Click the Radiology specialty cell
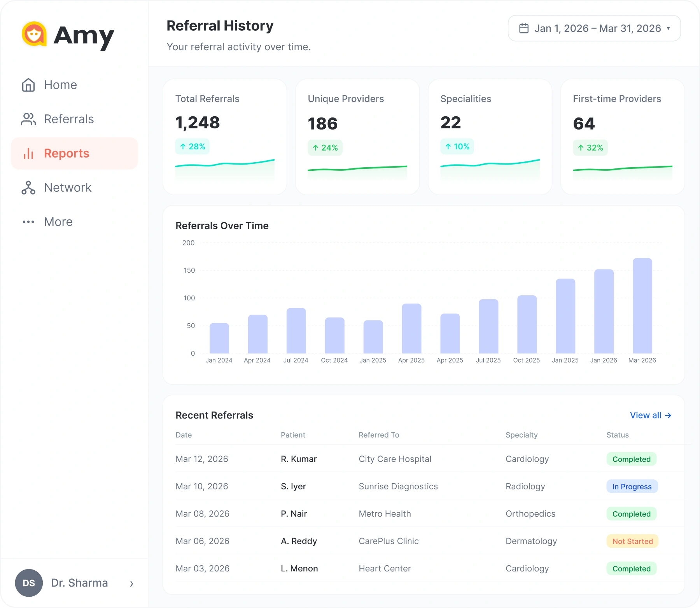Image resolution: width=700 pixels, height=608 pixels. 525,486
